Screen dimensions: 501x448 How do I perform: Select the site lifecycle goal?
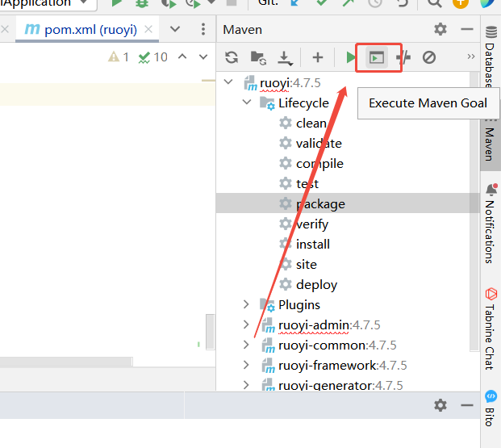[x=306, y=265]
